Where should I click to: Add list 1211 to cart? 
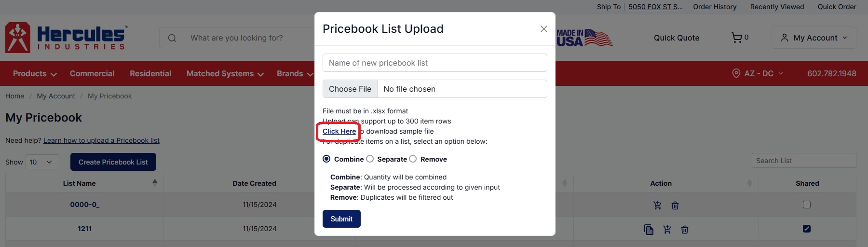pyautogui.click(x=667, y=230)
